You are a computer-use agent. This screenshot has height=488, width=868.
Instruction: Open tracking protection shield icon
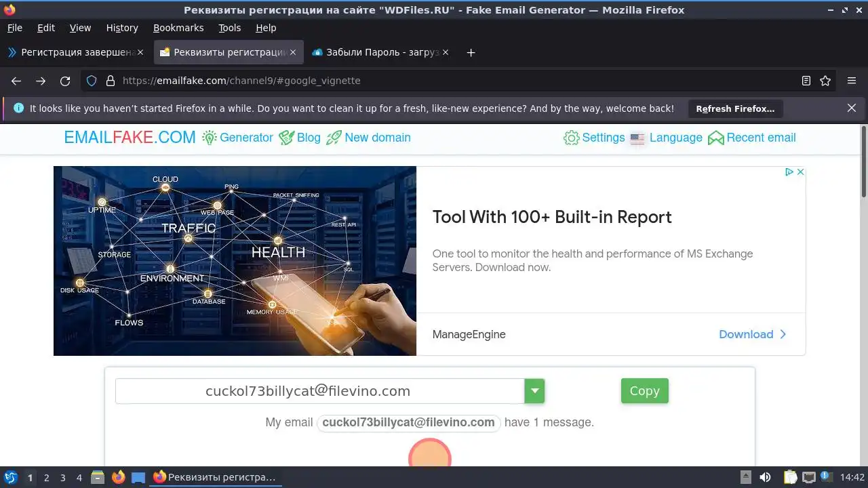pyautogui.click(x=92, y=81)
